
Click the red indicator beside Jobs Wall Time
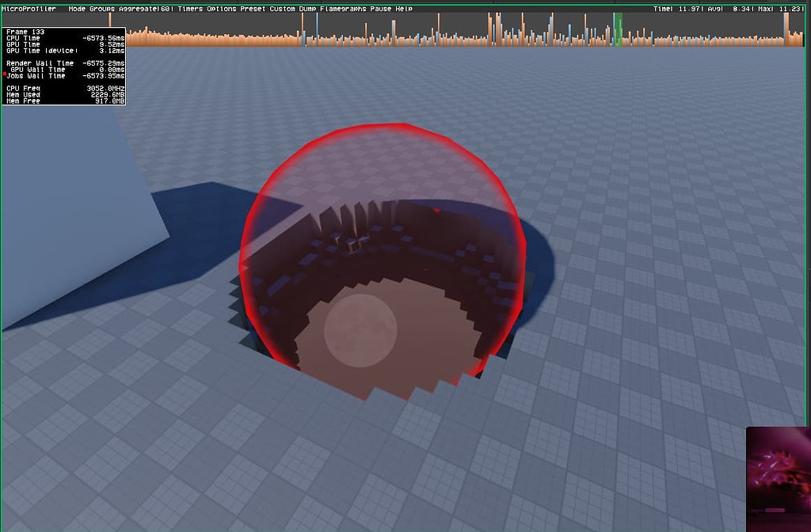coord(6,75)
